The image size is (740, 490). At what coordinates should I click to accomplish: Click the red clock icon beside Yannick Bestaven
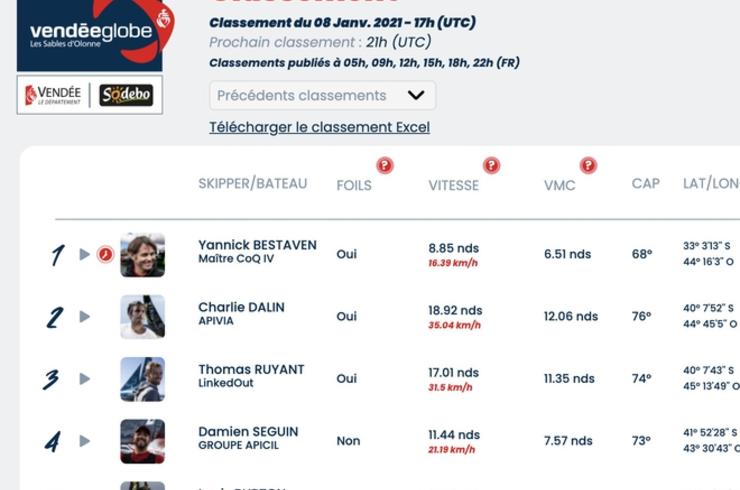[x=105, y=254]
